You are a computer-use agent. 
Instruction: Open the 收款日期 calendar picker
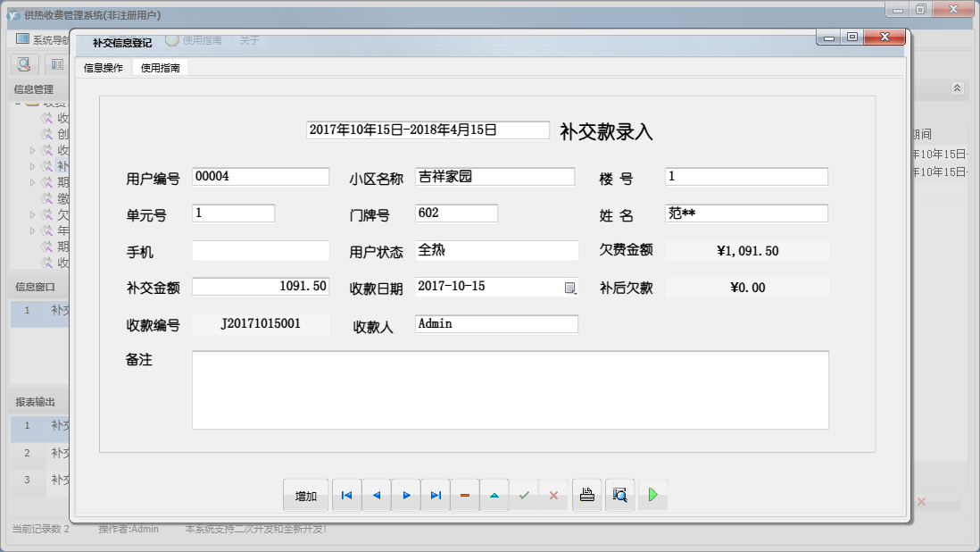tap(570, 288)
